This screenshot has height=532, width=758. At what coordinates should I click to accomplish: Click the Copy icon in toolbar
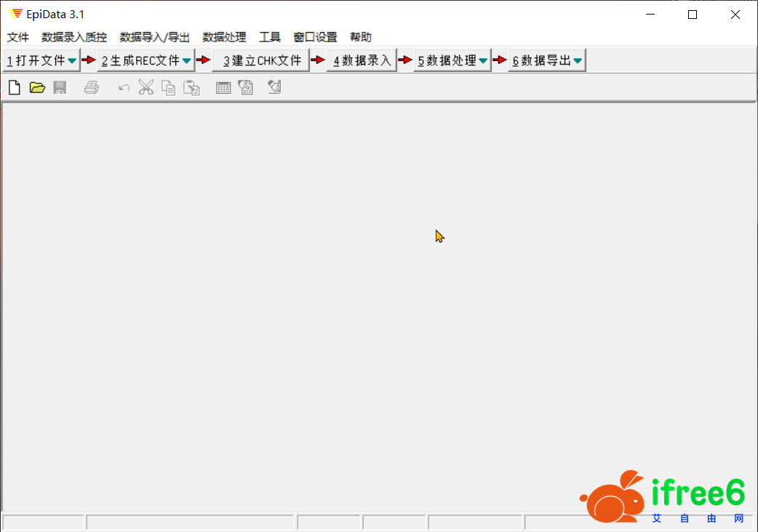click(x=168, y=88)
